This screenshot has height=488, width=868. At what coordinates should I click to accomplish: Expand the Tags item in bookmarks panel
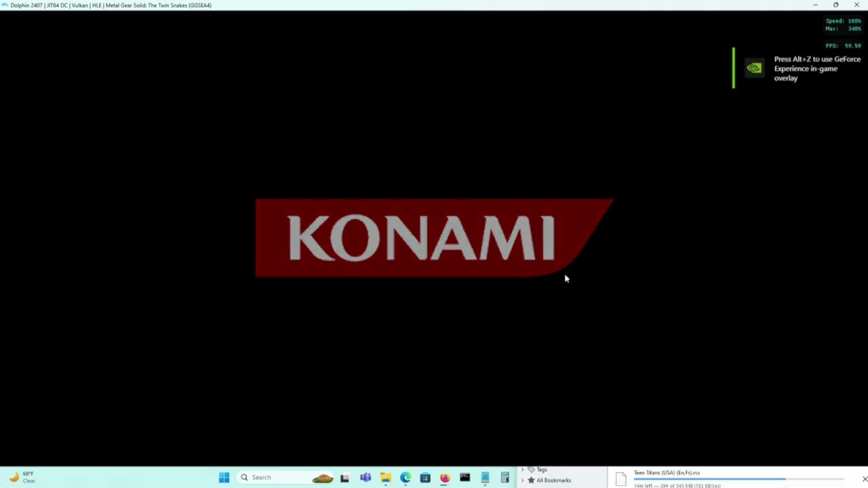(x=522, y=470)
